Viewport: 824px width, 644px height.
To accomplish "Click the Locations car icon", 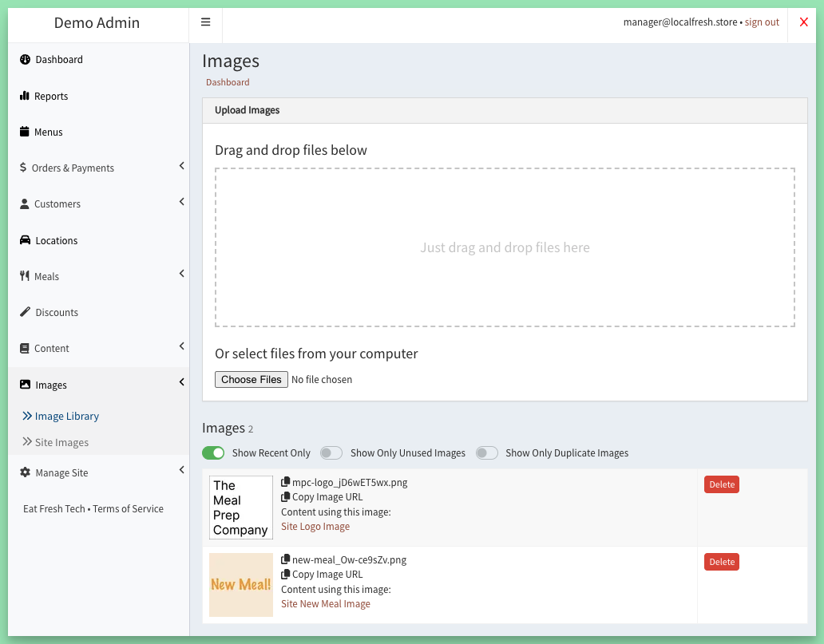I will tap(26, 240).
